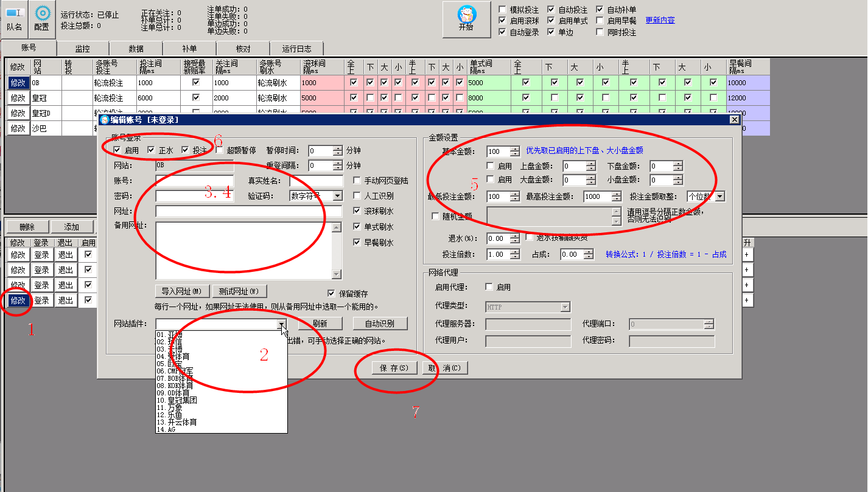Uncheck the 单式刷水 checkbox
868x492 pixels.
point(357,227)
